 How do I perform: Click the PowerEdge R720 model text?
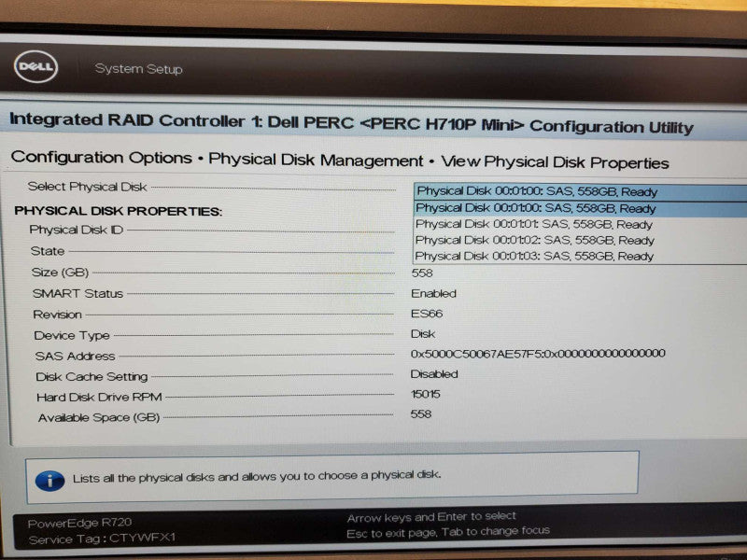click(79, 523)
